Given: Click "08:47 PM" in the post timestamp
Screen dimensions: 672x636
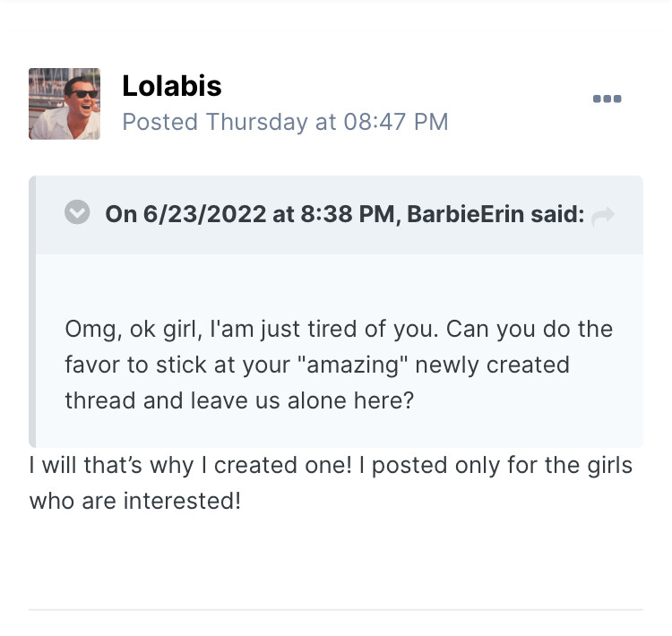Looking at the screenshot, I should coord(396,122).
